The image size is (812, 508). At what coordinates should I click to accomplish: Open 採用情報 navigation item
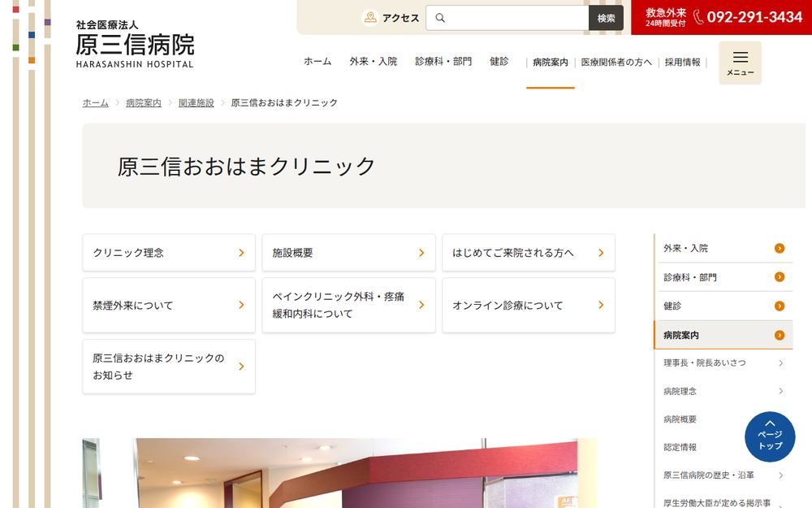coord(683,63)
